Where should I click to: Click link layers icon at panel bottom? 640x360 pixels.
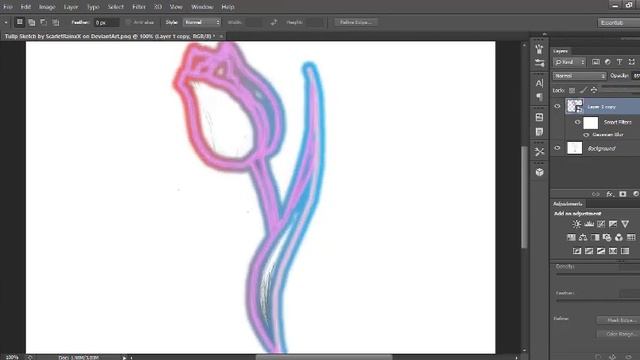[596, 194]
